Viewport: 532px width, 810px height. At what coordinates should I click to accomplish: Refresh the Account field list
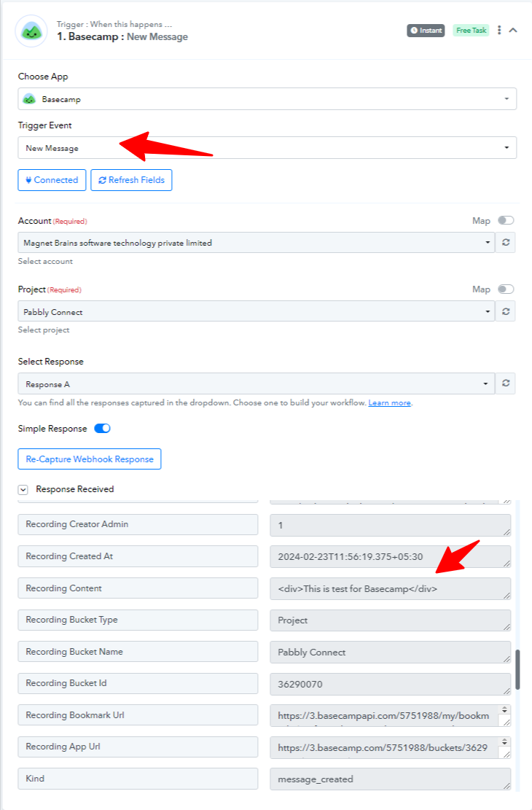pos(506,242)
